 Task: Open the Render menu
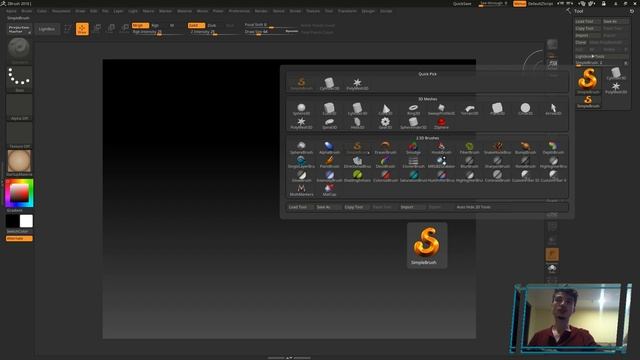click(261, 11)
